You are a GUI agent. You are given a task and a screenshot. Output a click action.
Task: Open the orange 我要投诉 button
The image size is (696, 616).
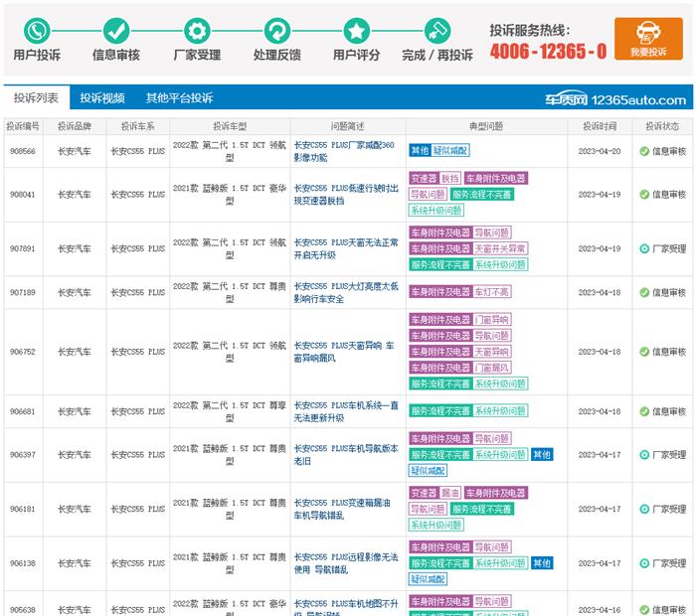(x=648, y=39)
